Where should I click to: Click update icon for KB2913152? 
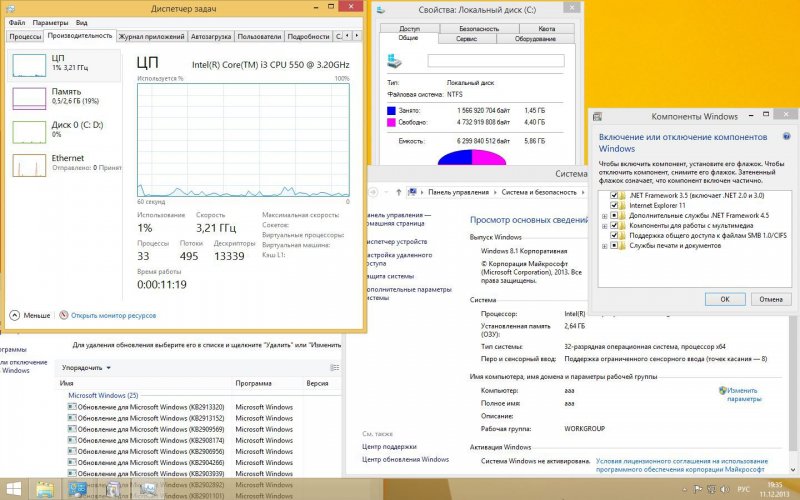coord(72,418)
